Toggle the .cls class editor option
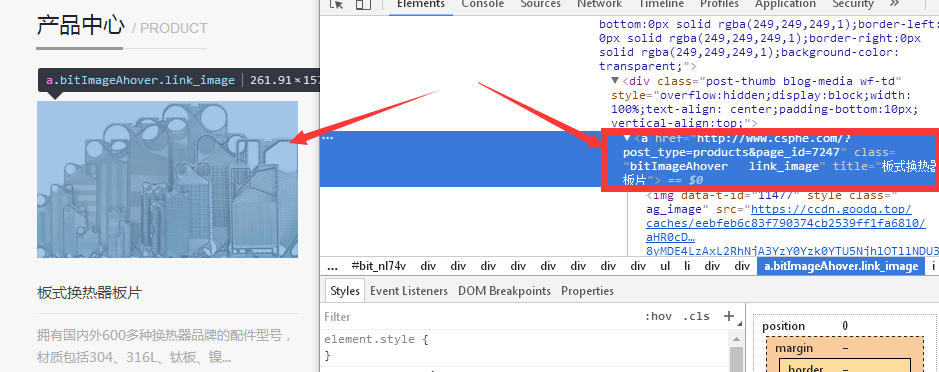The image size is (939, 372). pos(696,316)
